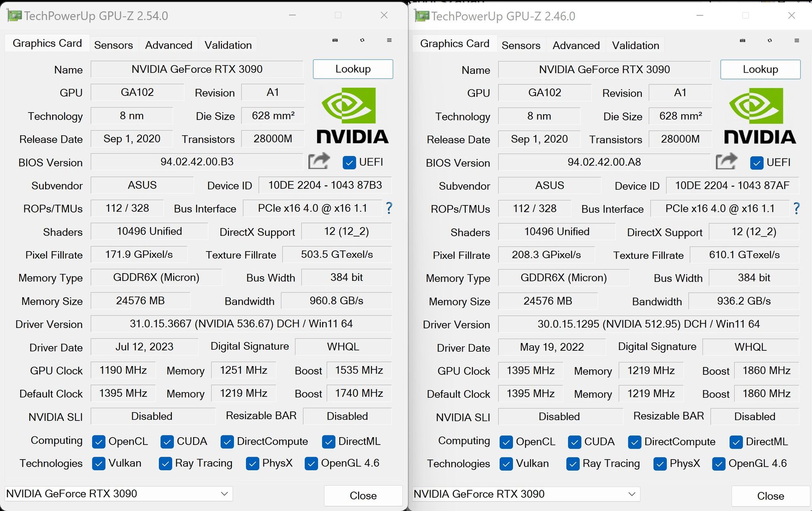812x511 pixels.
Task: Click bus interface question mark in GPU-Z 2.54.0
Action: point(389,208)
